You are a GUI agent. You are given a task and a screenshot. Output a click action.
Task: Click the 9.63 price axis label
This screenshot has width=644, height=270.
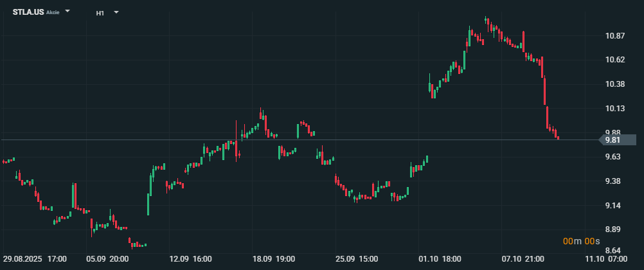(x=615, y=157)
